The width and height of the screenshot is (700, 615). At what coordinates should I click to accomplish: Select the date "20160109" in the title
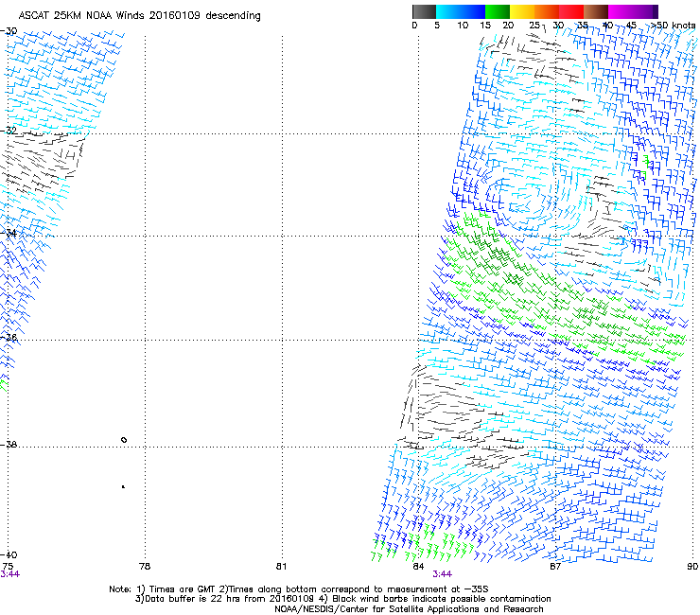175,15
